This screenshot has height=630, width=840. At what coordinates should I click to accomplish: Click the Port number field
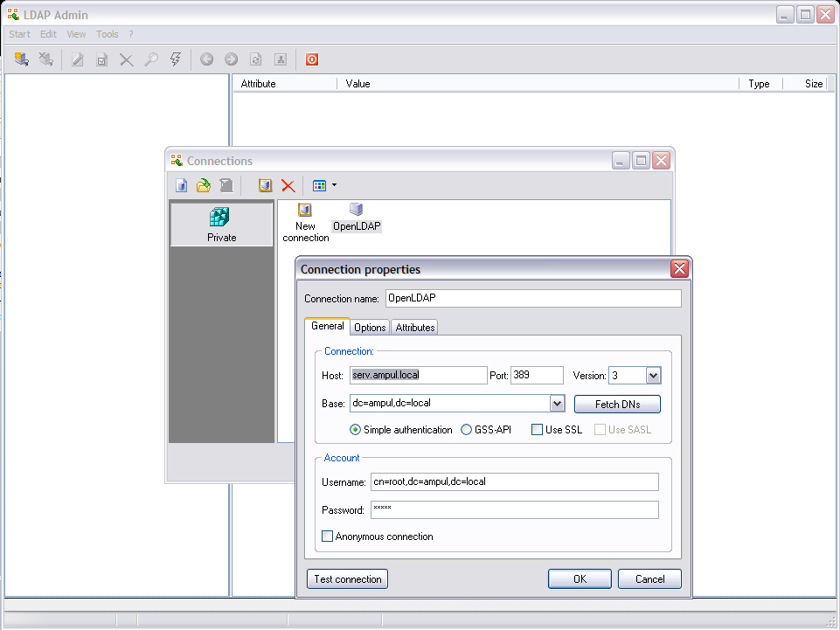537,376
